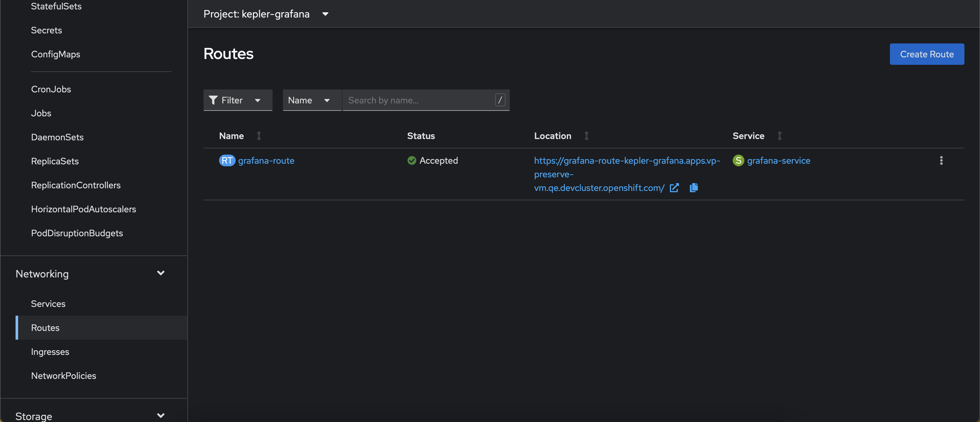Click the copy-to-clipboard icon next to route URL

coord(694,188)
